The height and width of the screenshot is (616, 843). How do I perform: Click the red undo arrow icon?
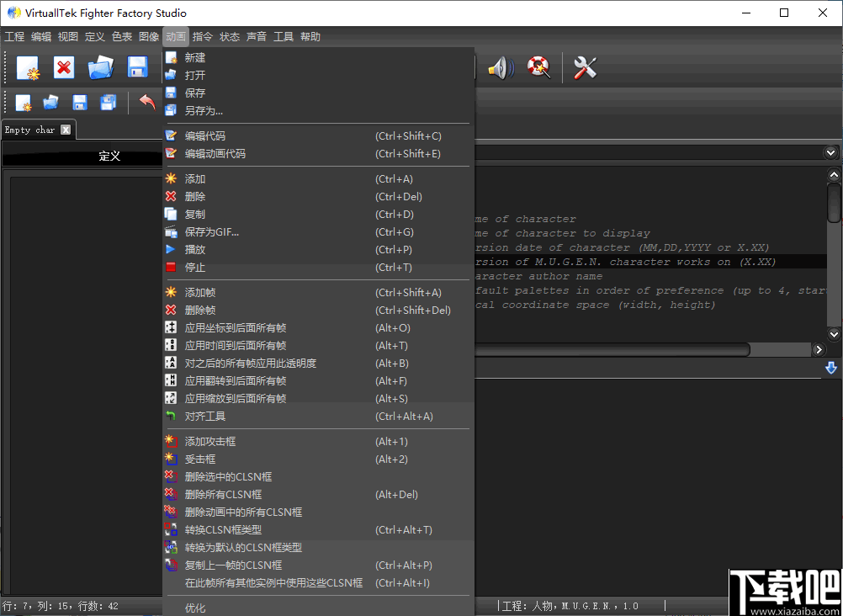[147, 102]
